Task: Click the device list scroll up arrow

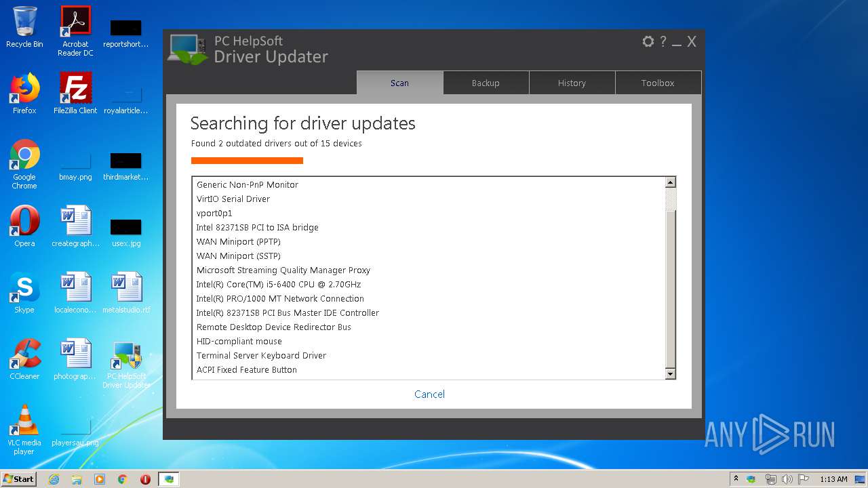Action: (x=670, y=182)
